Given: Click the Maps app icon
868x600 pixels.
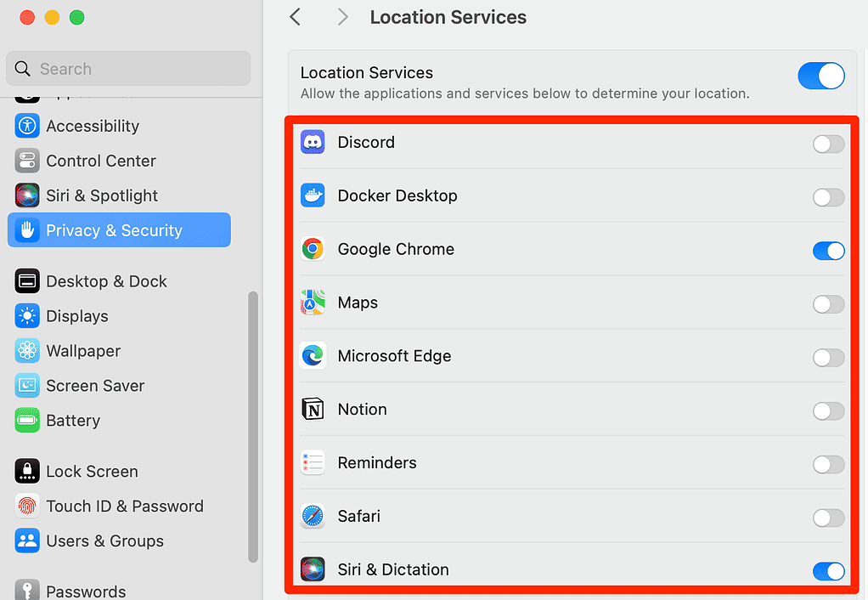Looking at the screenshot, I should [x=312, y=303].
